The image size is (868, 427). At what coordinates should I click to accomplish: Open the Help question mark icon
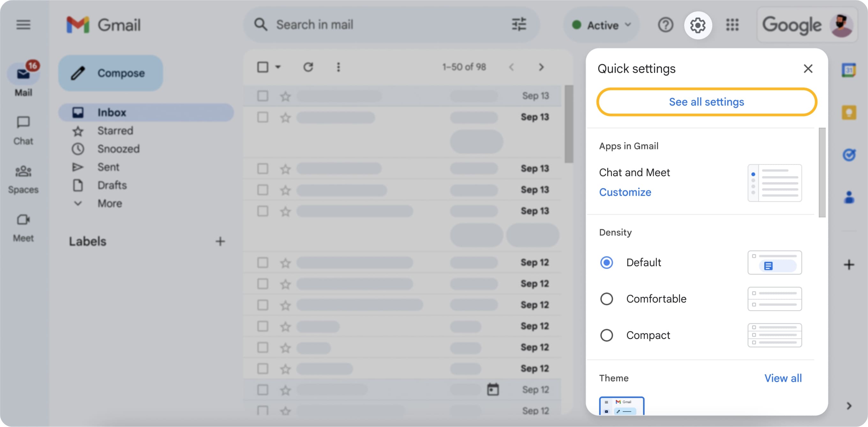[665, 25]
